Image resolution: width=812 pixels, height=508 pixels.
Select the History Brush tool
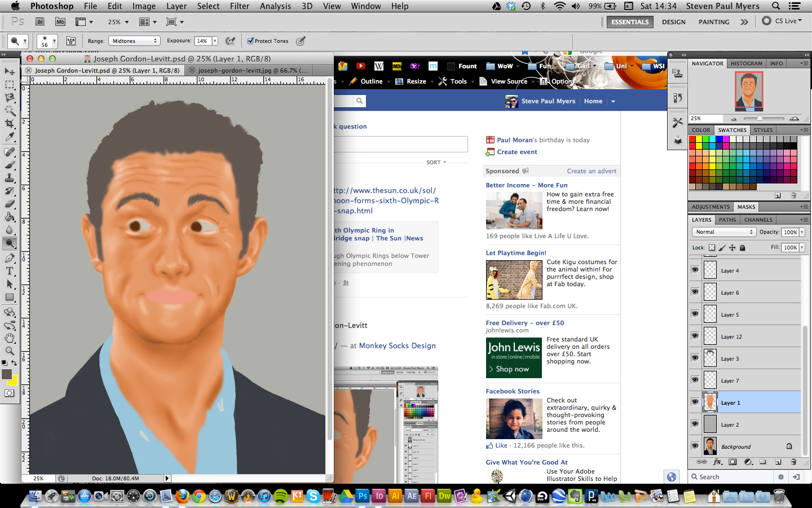coord(10,191)
